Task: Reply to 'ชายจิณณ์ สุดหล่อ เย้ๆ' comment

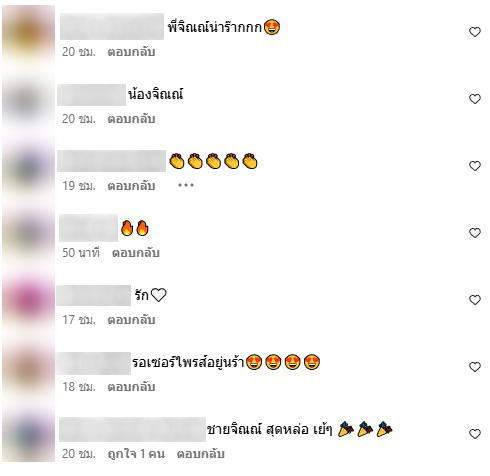Action: click(201, 454)
